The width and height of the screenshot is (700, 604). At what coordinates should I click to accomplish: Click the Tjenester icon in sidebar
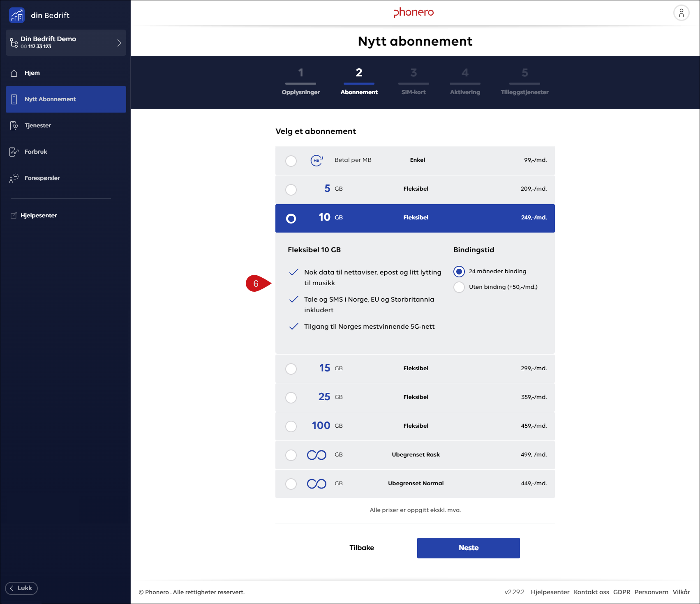14,125
